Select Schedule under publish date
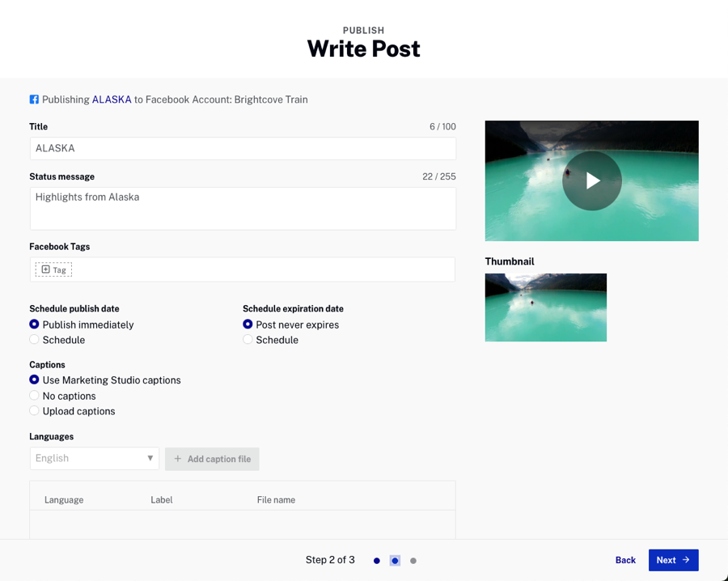 coord(34,340)
